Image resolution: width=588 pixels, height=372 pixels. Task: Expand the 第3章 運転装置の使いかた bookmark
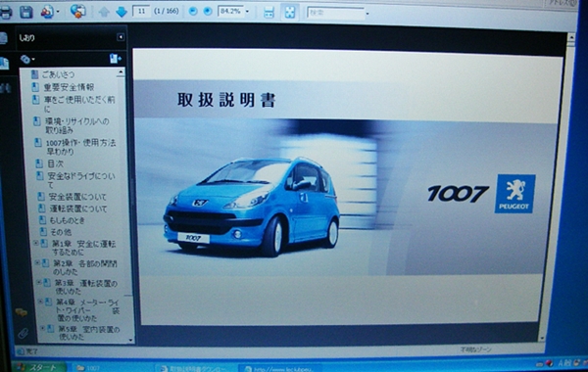click(x=39, y=282)
